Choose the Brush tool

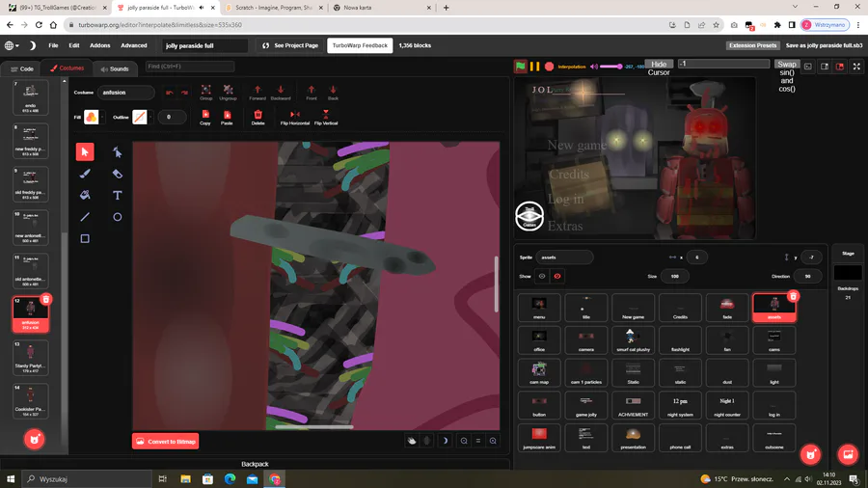tap(85, 174)
